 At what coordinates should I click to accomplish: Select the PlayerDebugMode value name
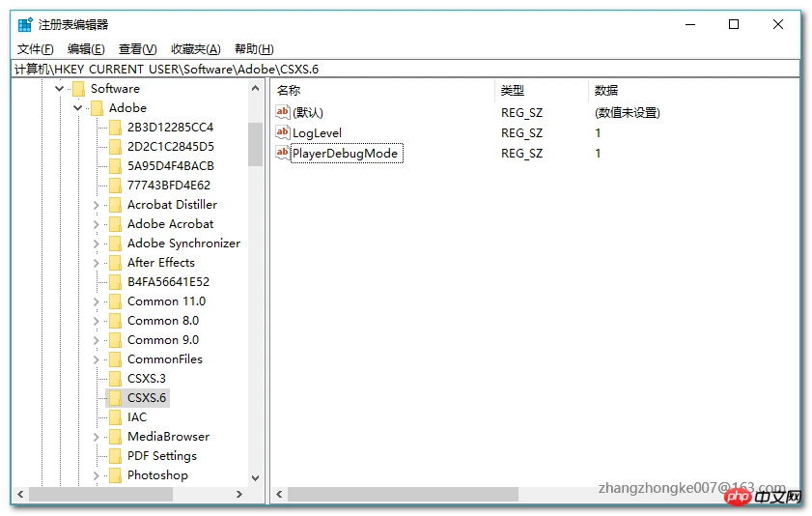click(346, 154)
